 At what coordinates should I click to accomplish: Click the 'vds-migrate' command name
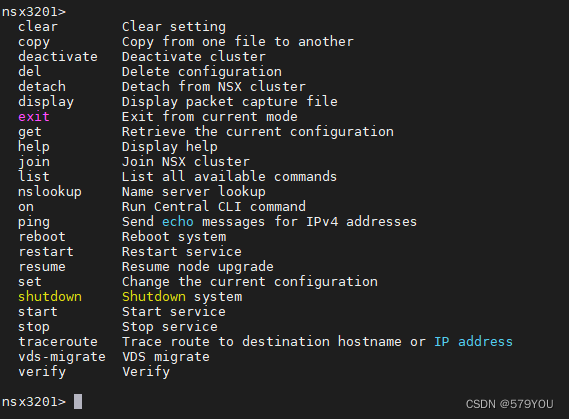point(62,357)
